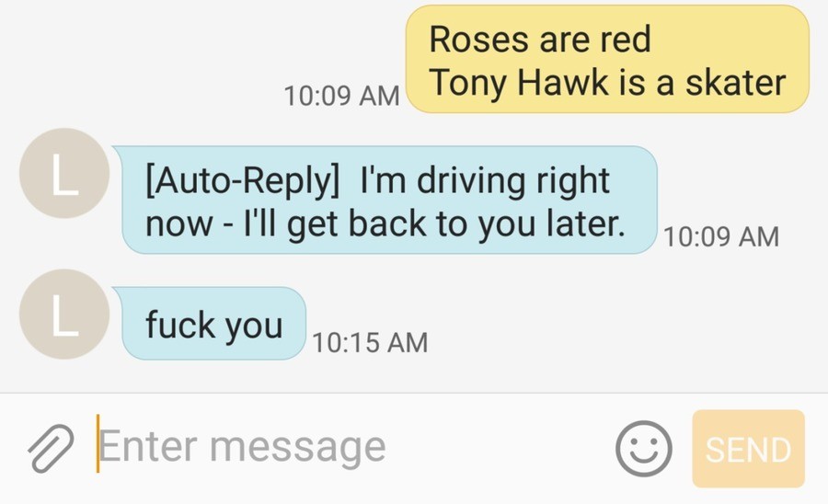Open contact L avatar beside last message
The image size is (828, 504).
64,315
